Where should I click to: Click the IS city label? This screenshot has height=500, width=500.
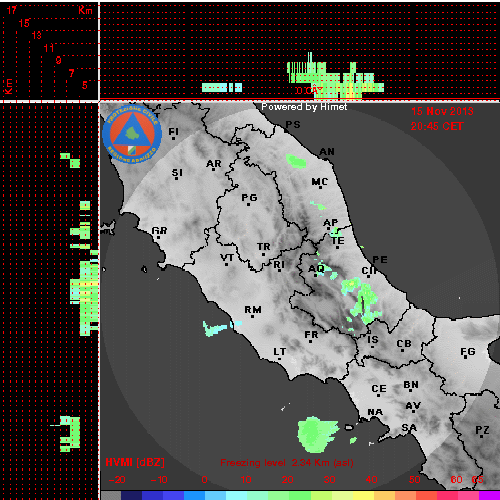(373, 340)
